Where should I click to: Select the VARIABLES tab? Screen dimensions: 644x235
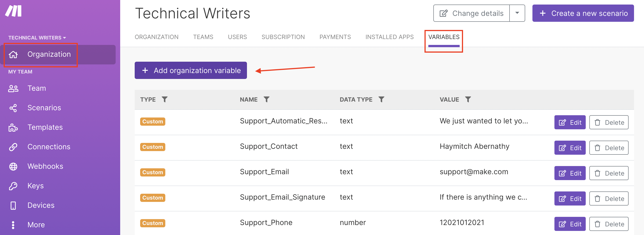tap(444, 37)
